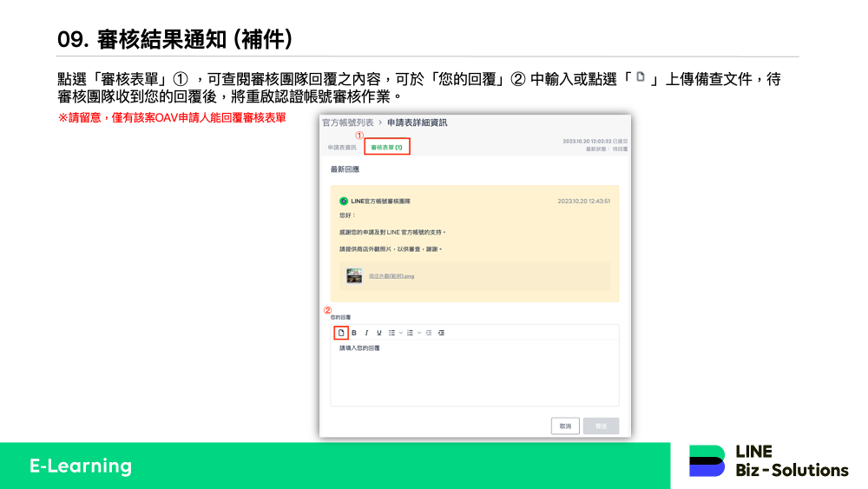Click the green LINE review team avatar
868x489 pixels.
point(343,201)
